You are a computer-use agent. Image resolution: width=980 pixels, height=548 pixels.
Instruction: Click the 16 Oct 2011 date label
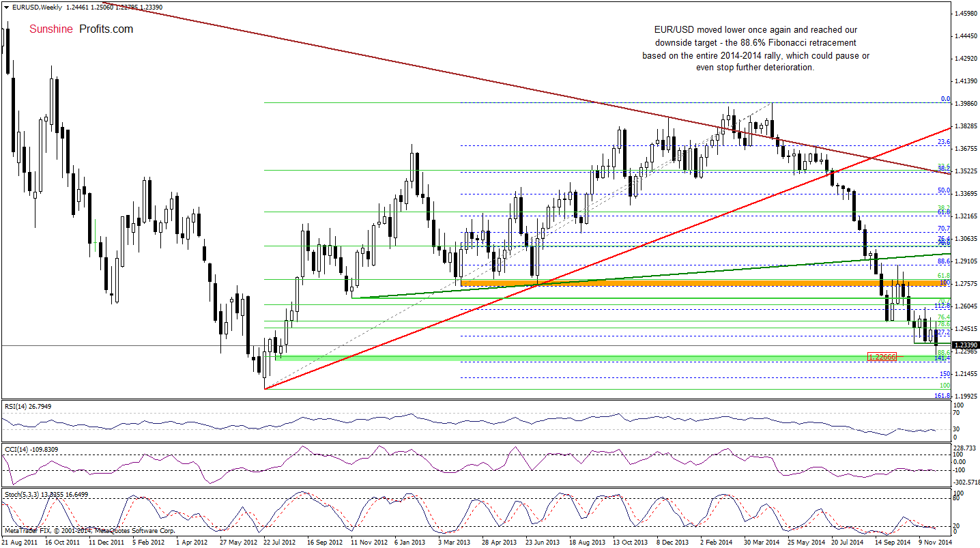pos(63,542)
